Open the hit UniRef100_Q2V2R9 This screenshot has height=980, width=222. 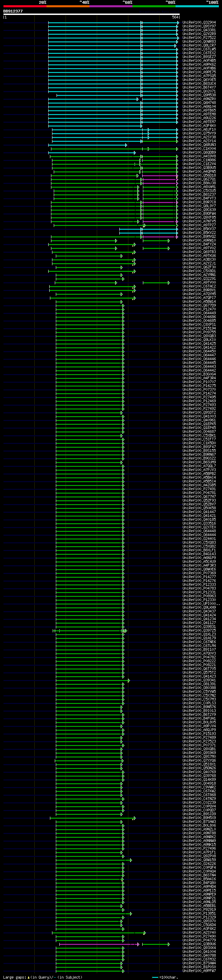199,34
